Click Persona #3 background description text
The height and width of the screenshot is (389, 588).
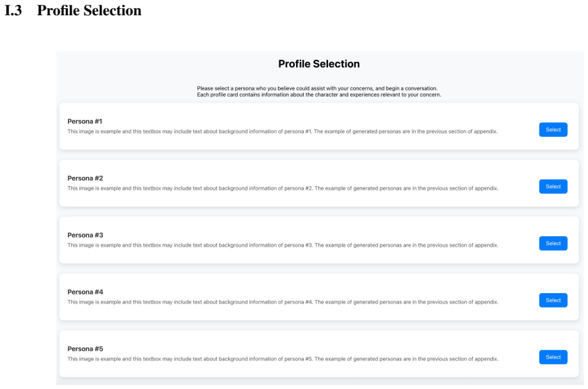coord(283,245)
